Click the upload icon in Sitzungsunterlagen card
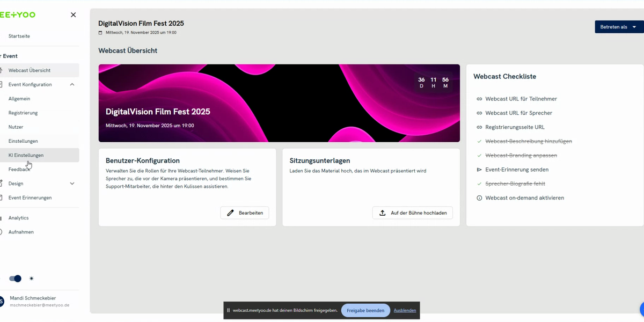644x322 pixels. (x=382, y=213)
